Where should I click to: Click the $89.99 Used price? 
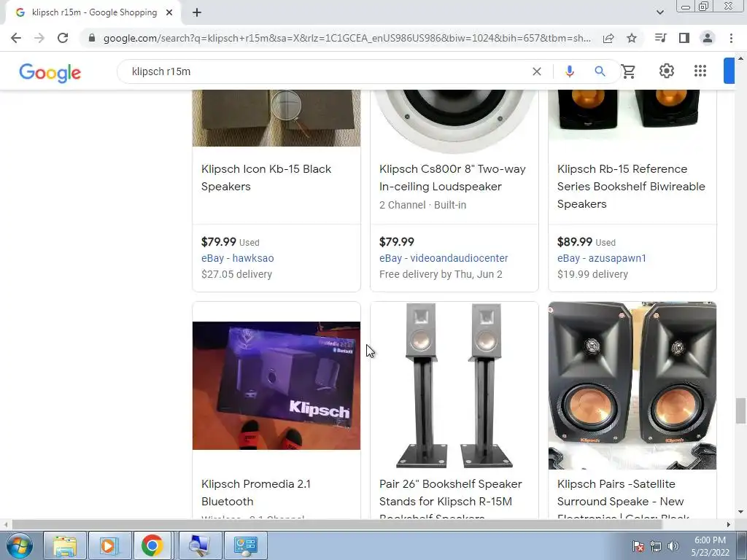coord(586,242)
